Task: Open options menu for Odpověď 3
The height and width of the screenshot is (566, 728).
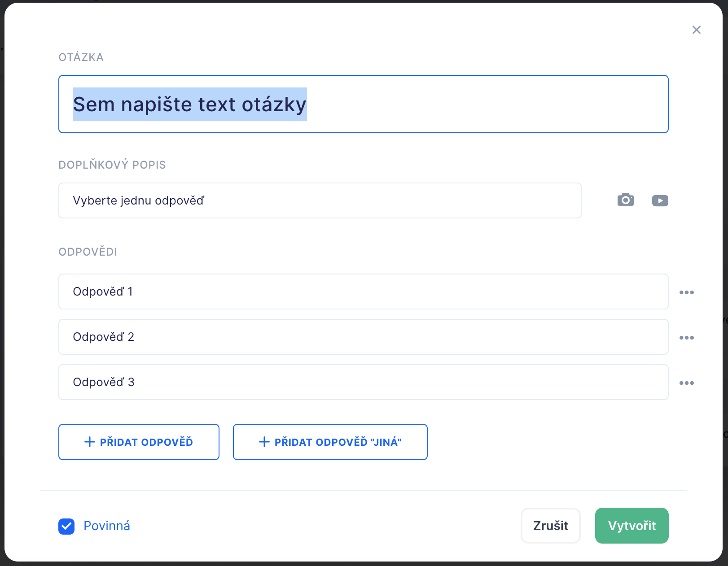Action: pyautogui.click(x=686, y=383)
